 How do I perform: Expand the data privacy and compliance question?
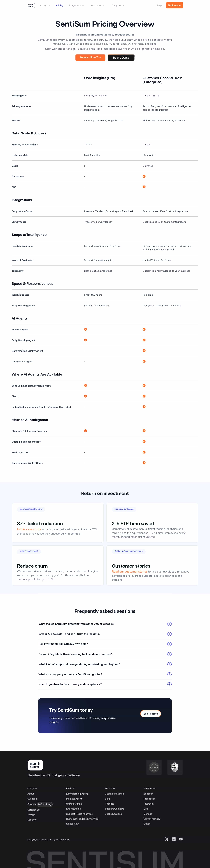coord(105,684)
